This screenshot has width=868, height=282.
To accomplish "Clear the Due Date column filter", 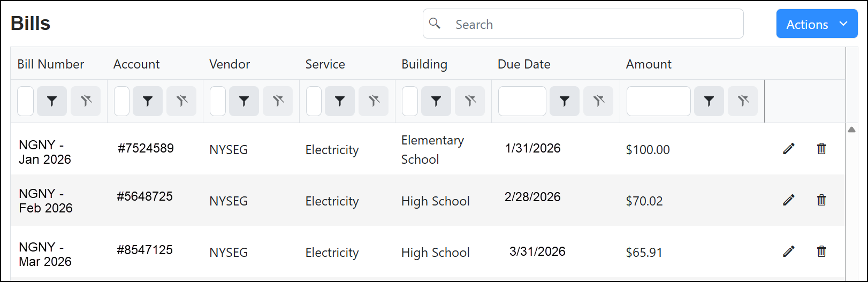I will 598,101.
